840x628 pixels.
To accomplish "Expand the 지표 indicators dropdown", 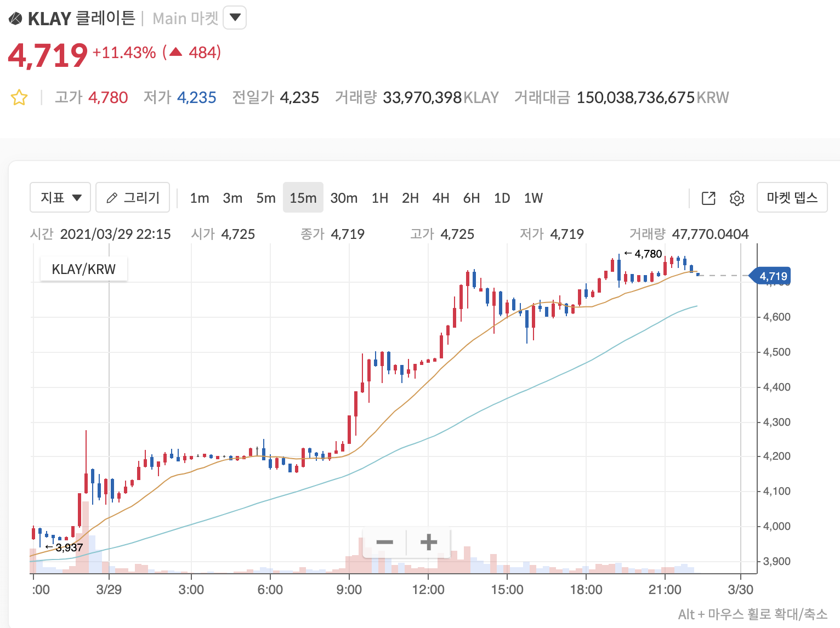I will click(x=60, y=197).
